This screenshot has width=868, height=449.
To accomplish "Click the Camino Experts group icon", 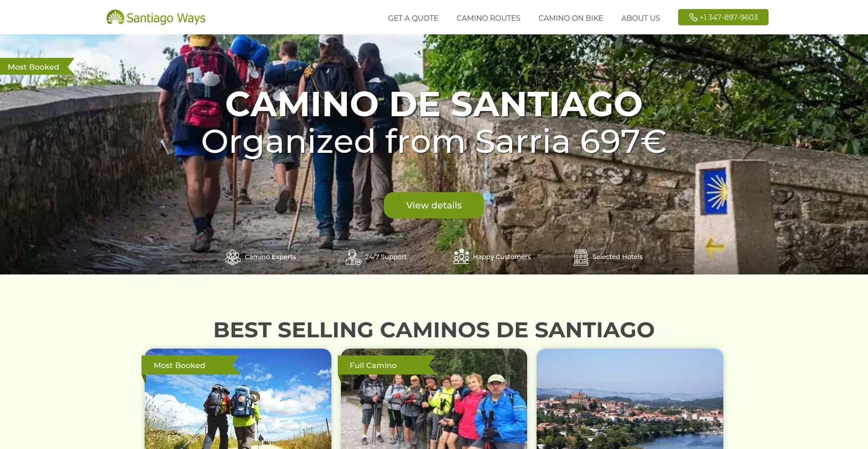I will pos(233,257).
